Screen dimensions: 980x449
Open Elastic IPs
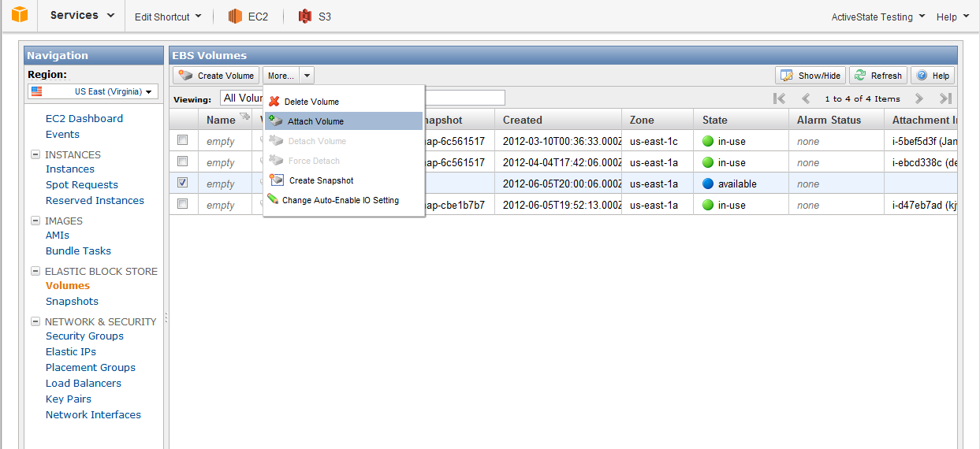coord(71,351)
